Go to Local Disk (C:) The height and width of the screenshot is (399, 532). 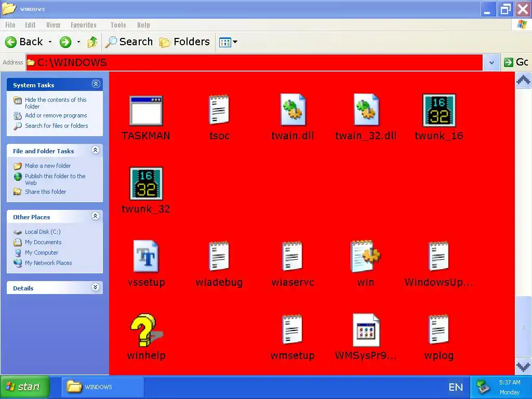click(43, 232)
